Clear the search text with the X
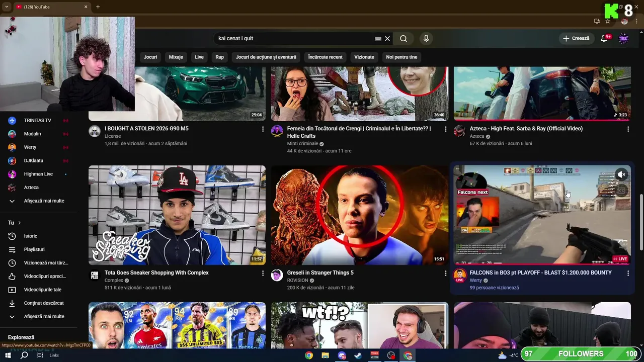The image size is (644, 362). [387, 39]
